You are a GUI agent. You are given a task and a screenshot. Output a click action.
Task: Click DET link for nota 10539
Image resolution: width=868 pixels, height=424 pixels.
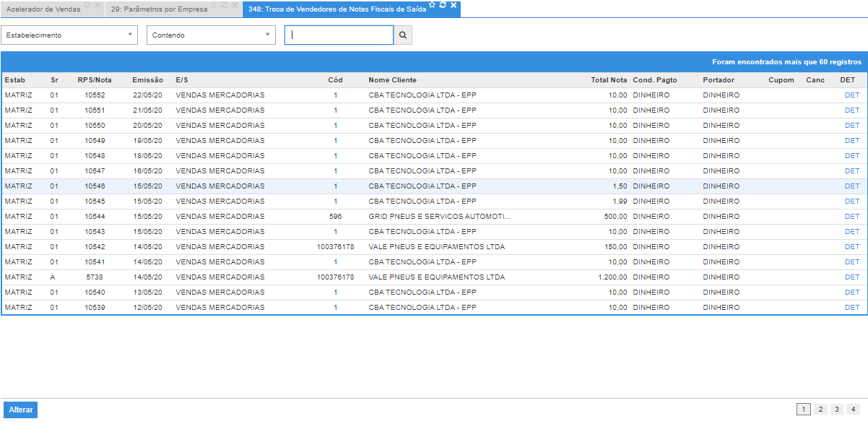[852, 308]
